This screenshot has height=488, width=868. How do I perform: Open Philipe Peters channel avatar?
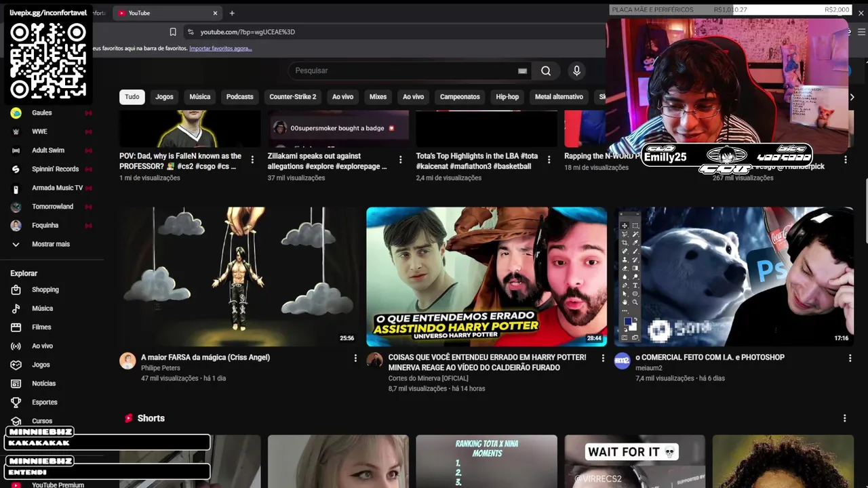[x=127, y=361]
